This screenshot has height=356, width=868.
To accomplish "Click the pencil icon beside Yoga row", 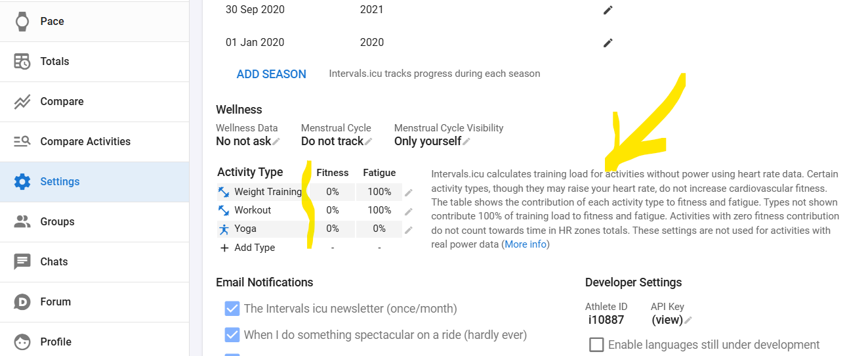I will 409,230.
